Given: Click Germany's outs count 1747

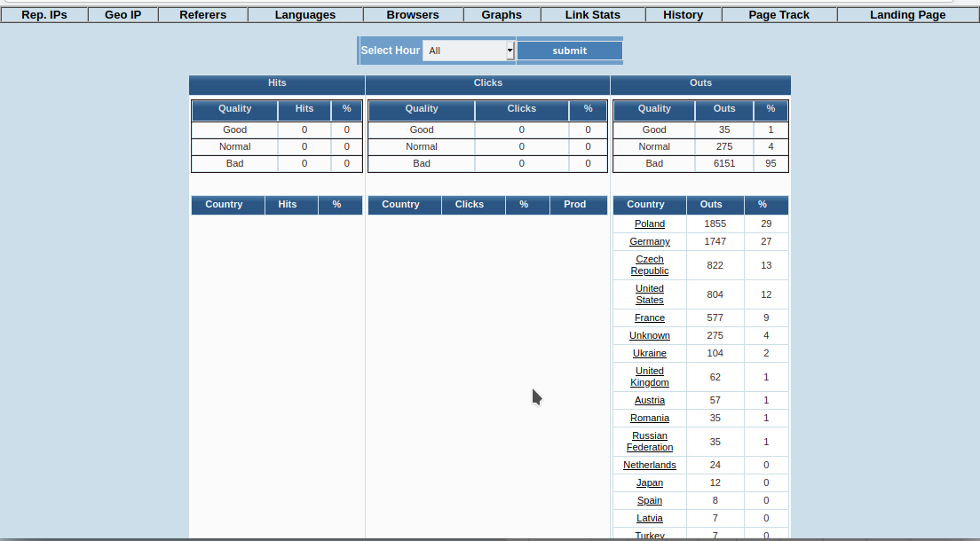Looking at the screenshot, I should pos(715,241).
